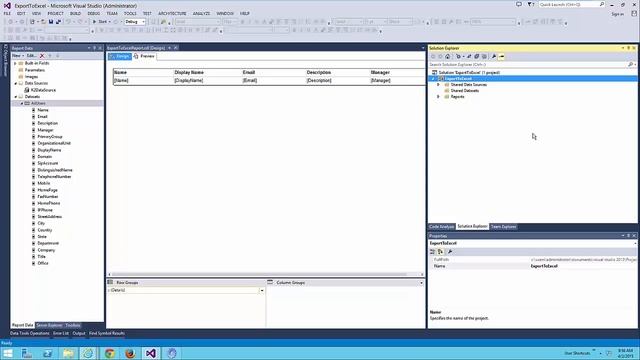Click the Collapse All icon in Solution Explorer
The width and height of the screenshot is (640, 360).
(x=476, y=56)
